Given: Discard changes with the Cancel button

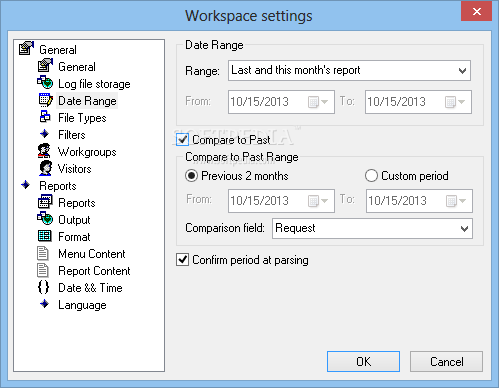Looking at the screenshot, I should (446, 361).
